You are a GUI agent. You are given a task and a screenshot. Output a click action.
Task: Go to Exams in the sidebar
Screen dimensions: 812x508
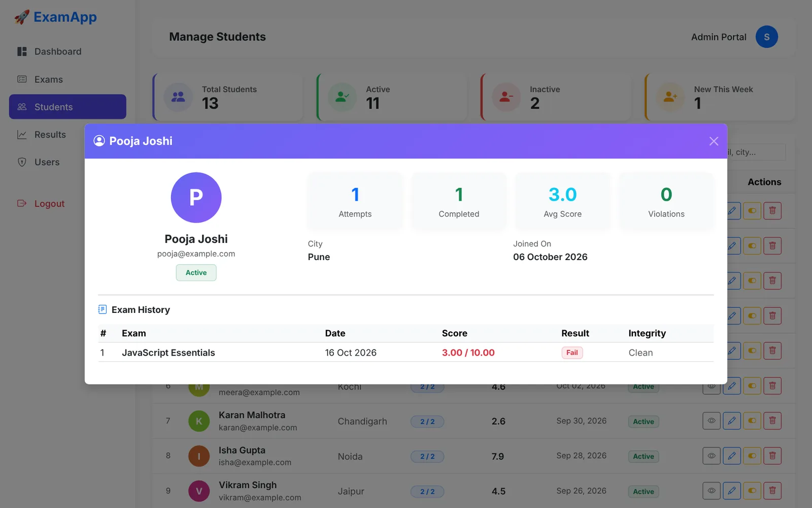[67, 79]
